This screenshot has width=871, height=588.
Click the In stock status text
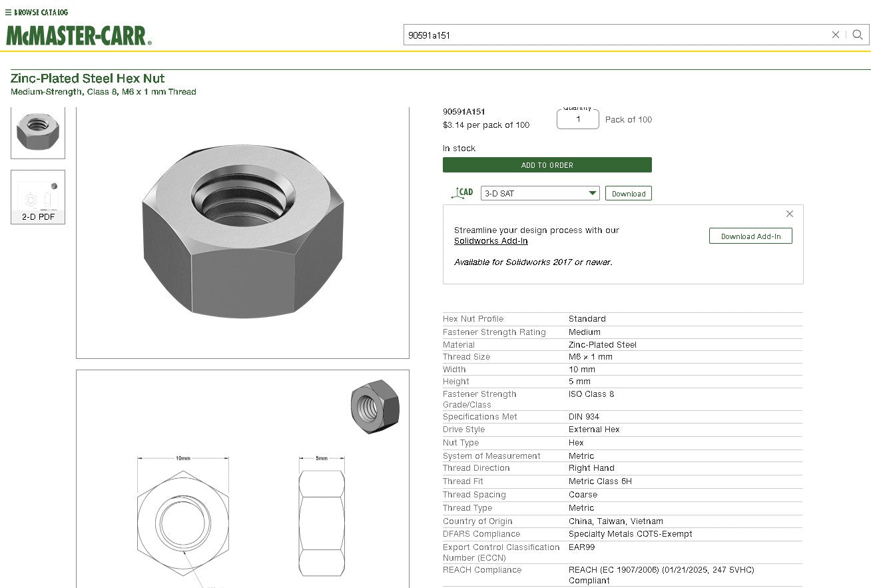coord(459,148)
